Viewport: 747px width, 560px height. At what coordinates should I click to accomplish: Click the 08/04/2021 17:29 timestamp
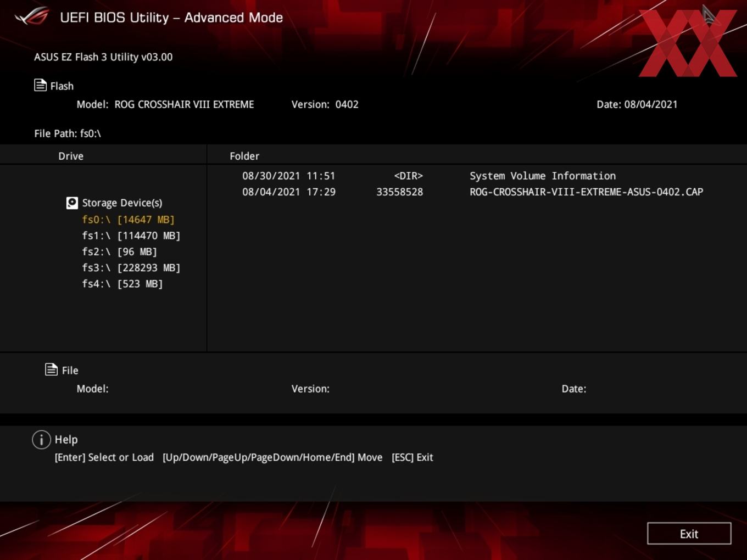[288, 192]
